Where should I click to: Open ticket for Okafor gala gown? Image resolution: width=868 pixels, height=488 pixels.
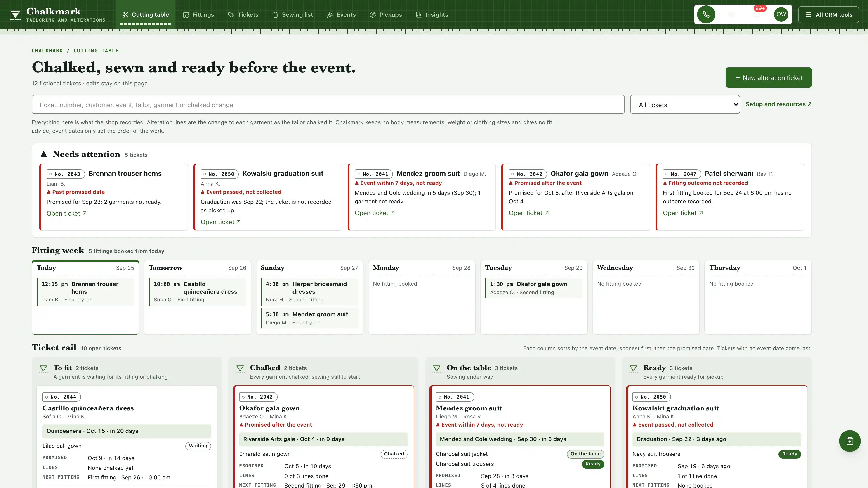coord(528,213)
